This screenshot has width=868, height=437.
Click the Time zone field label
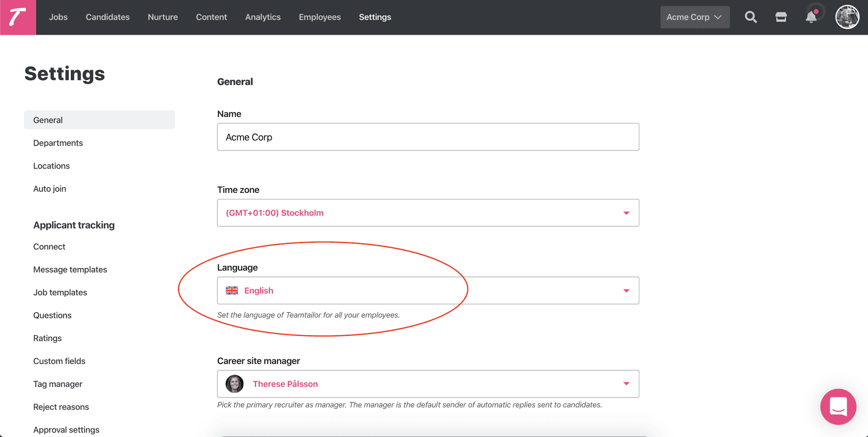[x=238, y=190]
